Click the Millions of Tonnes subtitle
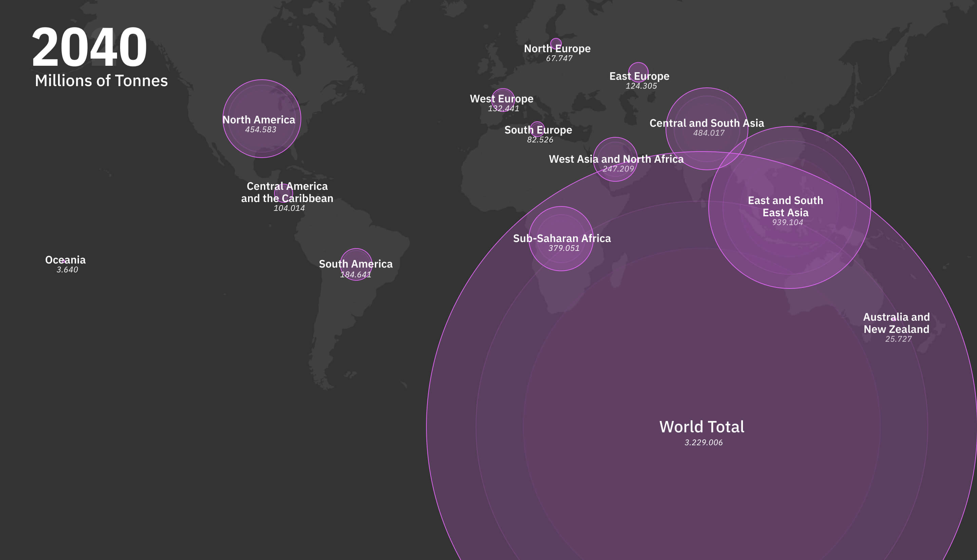Image resolution: width=977 pixels, height=560 pixels. pos(101,81)
